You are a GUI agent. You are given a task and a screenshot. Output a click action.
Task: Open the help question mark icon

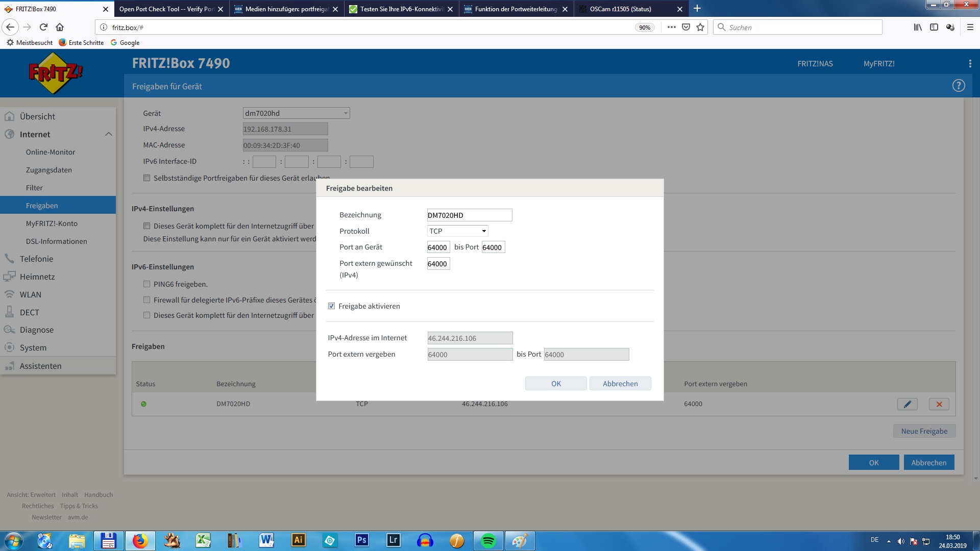click(958, 86)
